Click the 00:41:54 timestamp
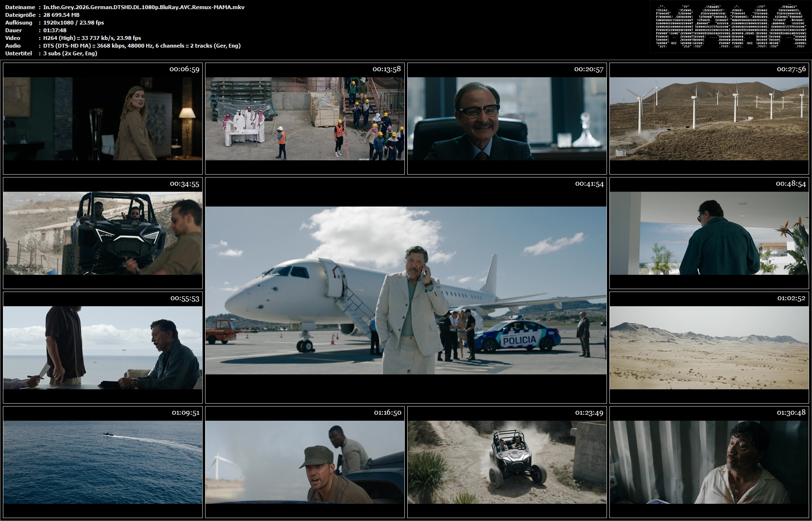The width and height of the screenshot is (812, 521). pyautogui.click(x=589, y=184)
